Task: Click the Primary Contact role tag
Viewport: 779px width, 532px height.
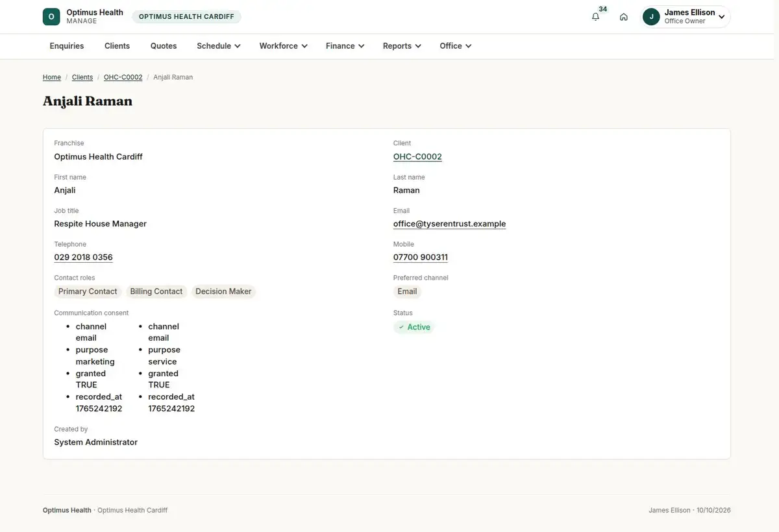Action: point(88,292)
